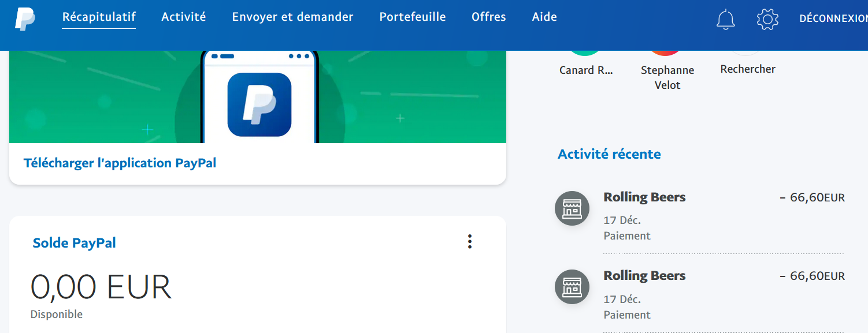Screen dimensions: 868x333
Task: Click store icon of first Rolling Beers payment
Action: pyautogui.click(x=572, y=208)
